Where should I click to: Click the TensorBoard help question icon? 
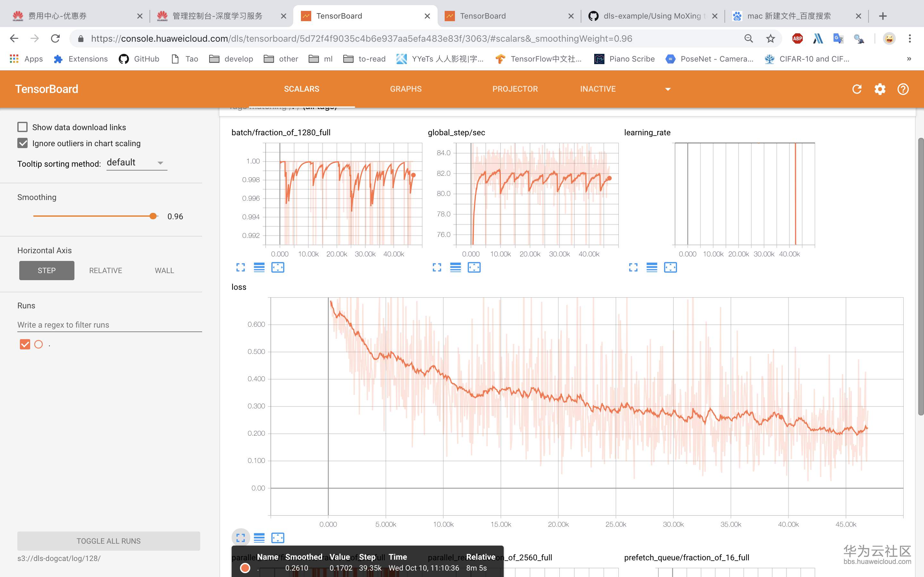[x=903, y=89]
